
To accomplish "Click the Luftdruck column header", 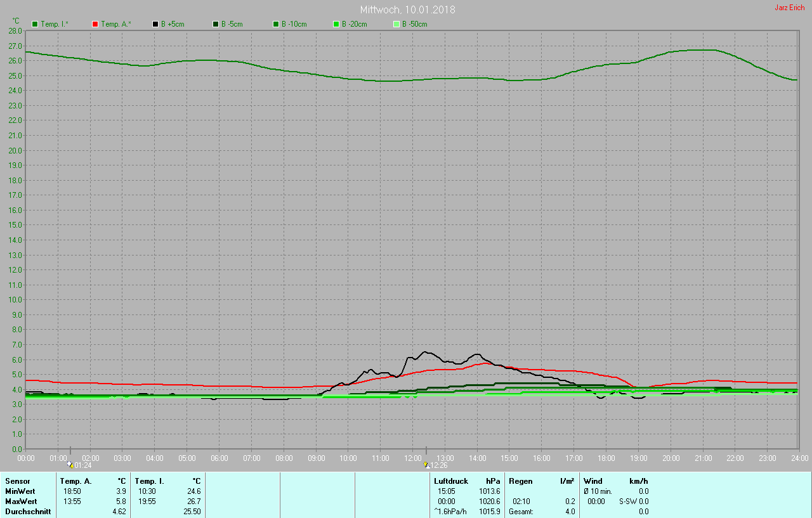I will coord(450,481).
